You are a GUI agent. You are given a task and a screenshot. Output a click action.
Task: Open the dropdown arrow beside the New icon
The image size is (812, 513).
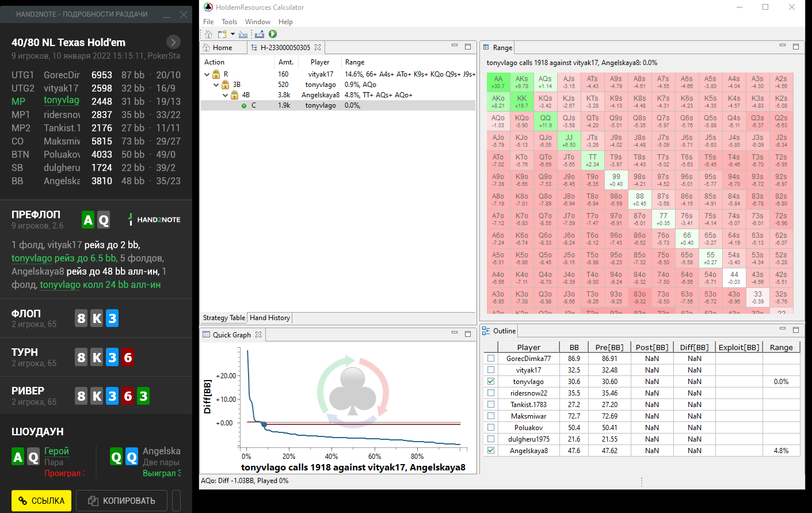coord(232,35)
